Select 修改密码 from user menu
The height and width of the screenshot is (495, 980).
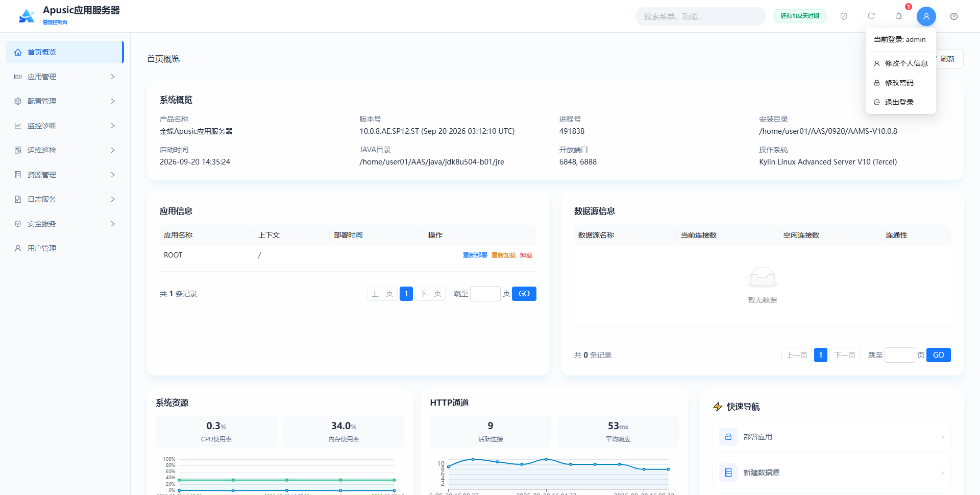[x=901, y=83]
